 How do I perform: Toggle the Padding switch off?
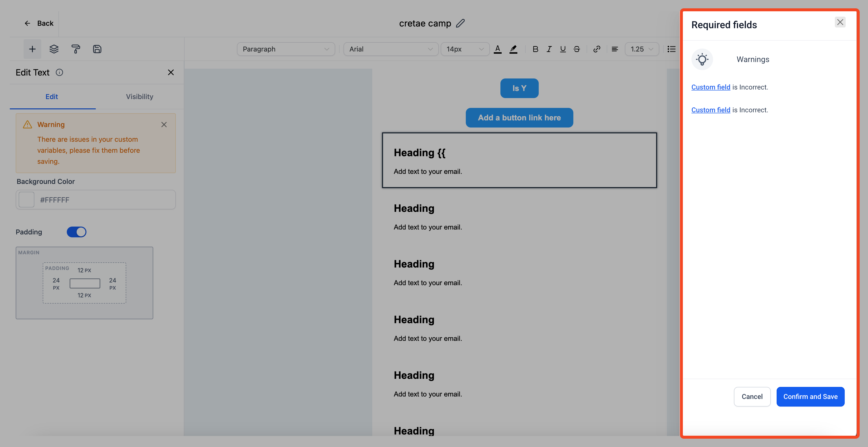point(77,232)
